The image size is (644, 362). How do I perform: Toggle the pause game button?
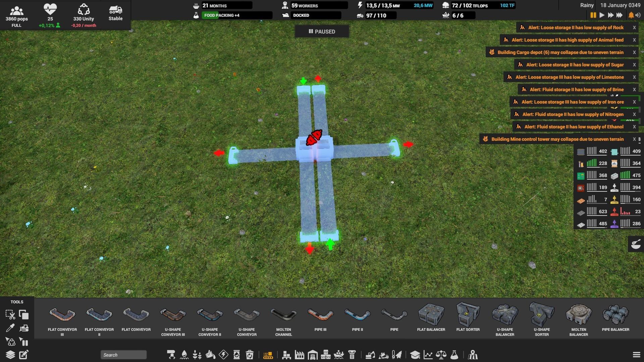[593, 15]
